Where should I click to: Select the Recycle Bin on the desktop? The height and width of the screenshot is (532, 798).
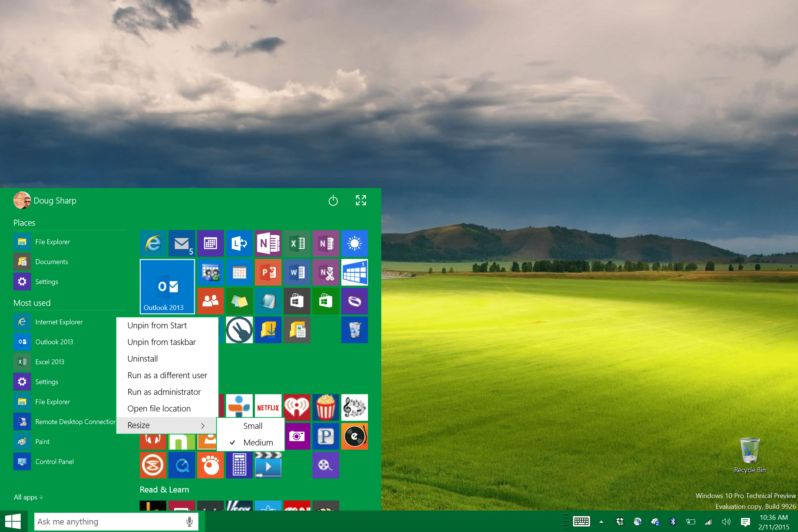coord(750,456)
